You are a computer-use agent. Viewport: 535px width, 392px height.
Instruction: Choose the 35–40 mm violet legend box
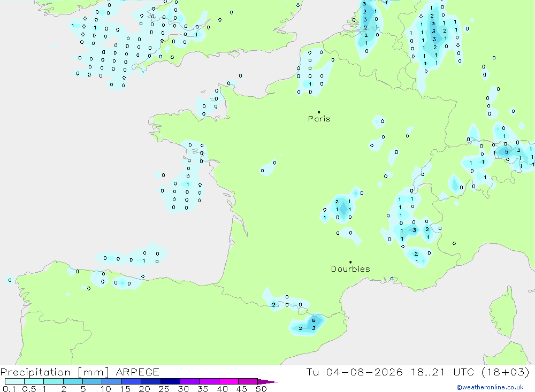209,381
